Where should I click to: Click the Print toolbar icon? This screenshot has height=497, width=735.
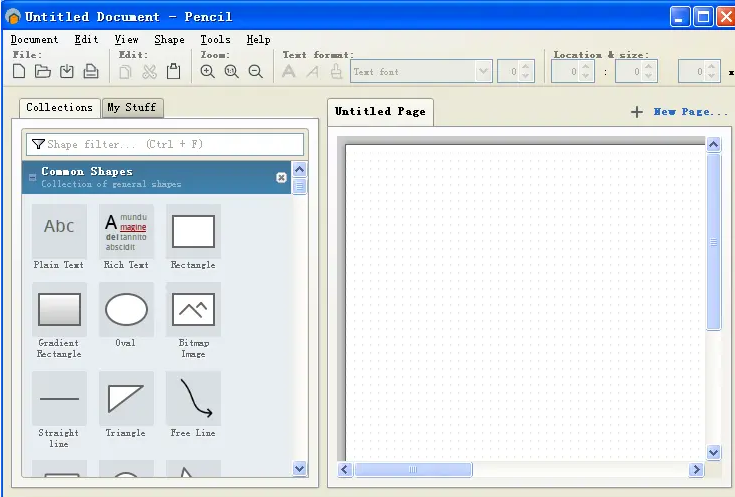coord(91,71)
